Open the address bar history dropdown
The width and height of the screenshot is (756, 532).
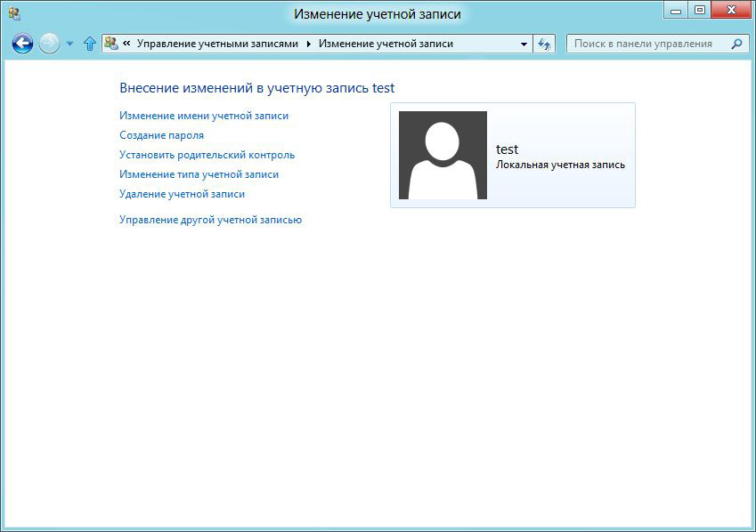pos(523,42)
